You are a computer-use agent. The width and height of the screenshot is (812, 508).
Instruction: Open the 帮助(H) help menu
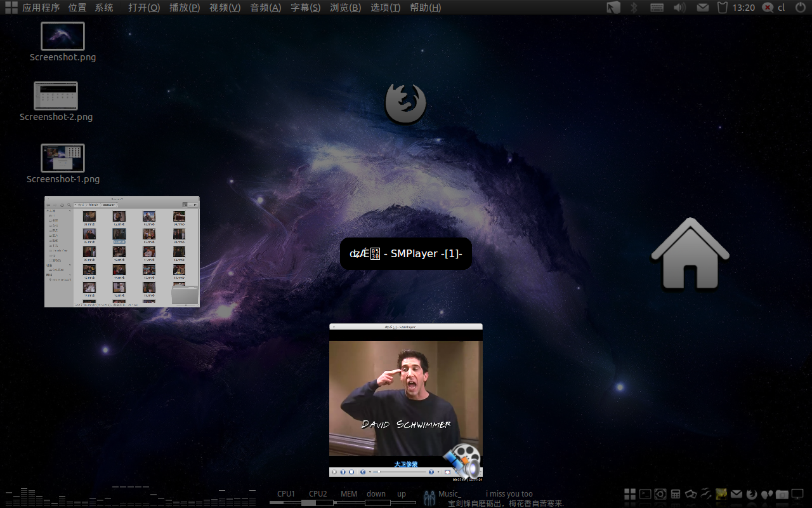[425, 8]
